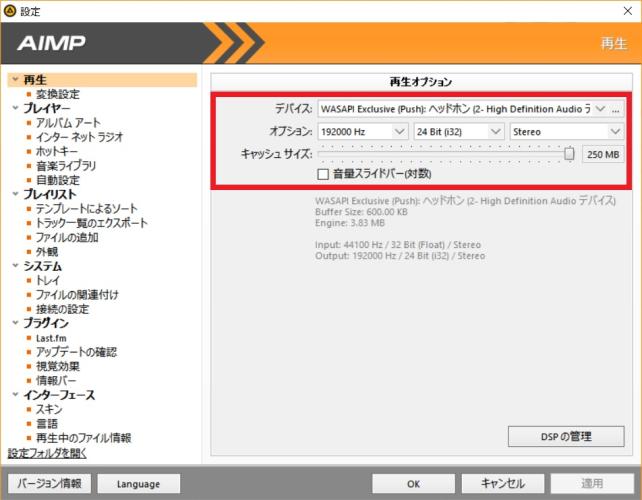
Task: Collapse the 再生 tree section
Action: [x=16, y=79]
